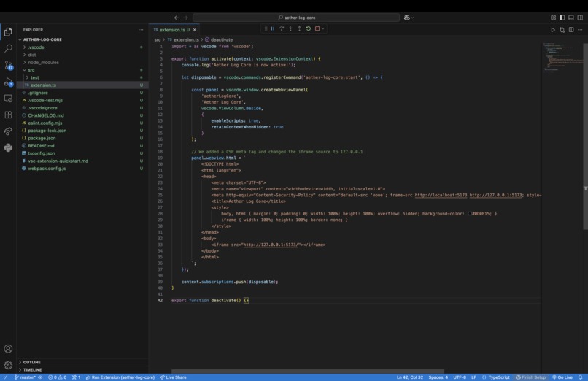Open editor More Actions ellipsis

[580, 30]
